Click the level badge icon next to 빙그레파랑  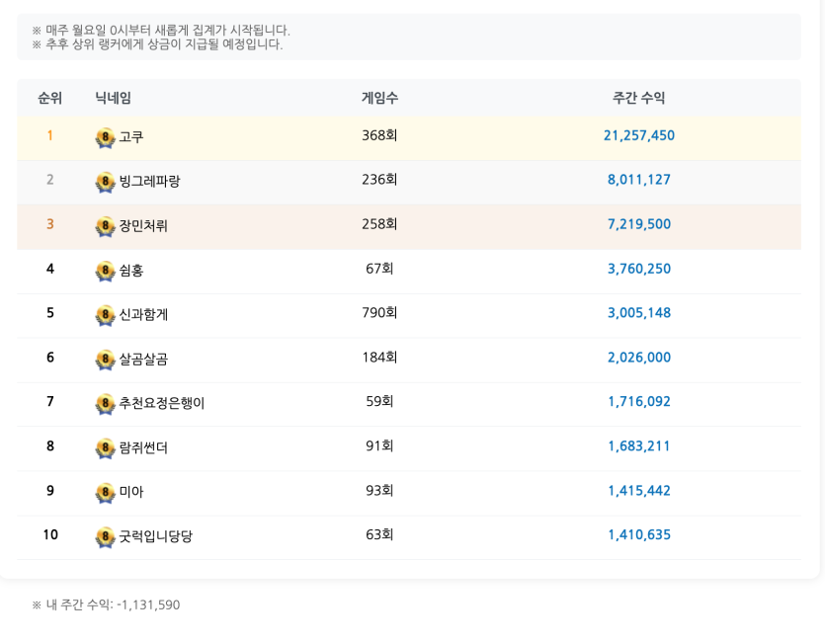coord(106,182)
